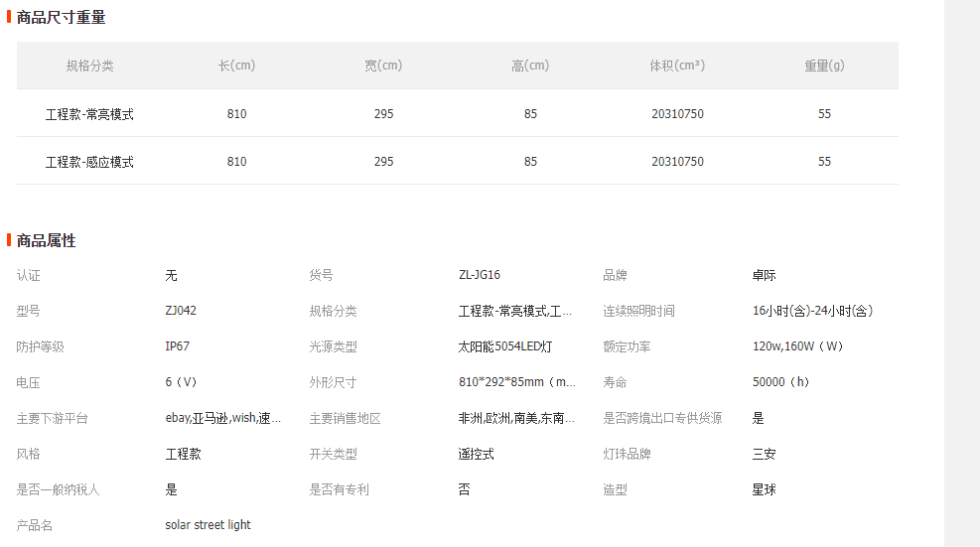Click the 商品属性 section heading
Screen dimensions: 980x547
coord(47,240)
